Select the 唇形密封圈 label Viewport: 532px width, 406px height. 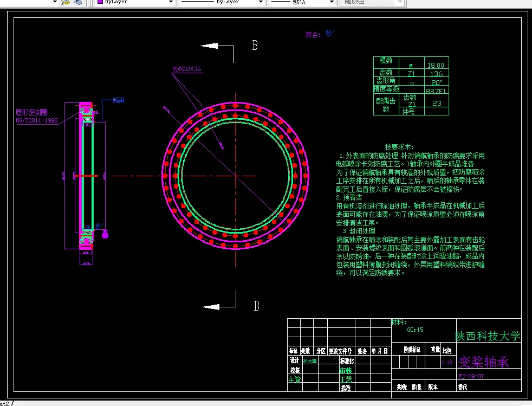coord(31,112)
